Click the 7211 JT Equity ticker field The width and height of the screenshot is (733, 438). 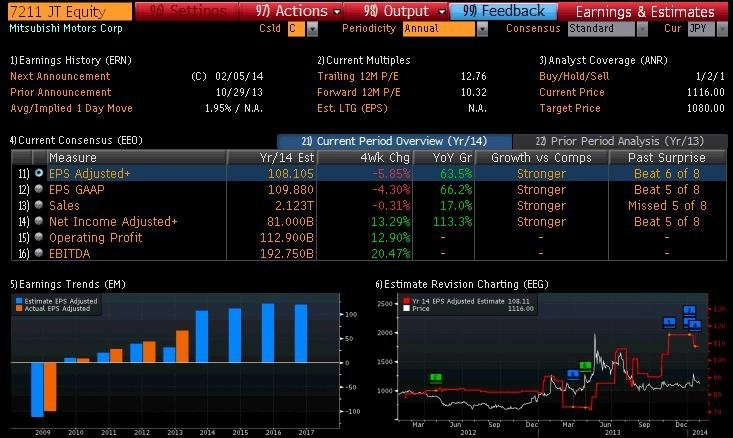[x=70, y=11]
